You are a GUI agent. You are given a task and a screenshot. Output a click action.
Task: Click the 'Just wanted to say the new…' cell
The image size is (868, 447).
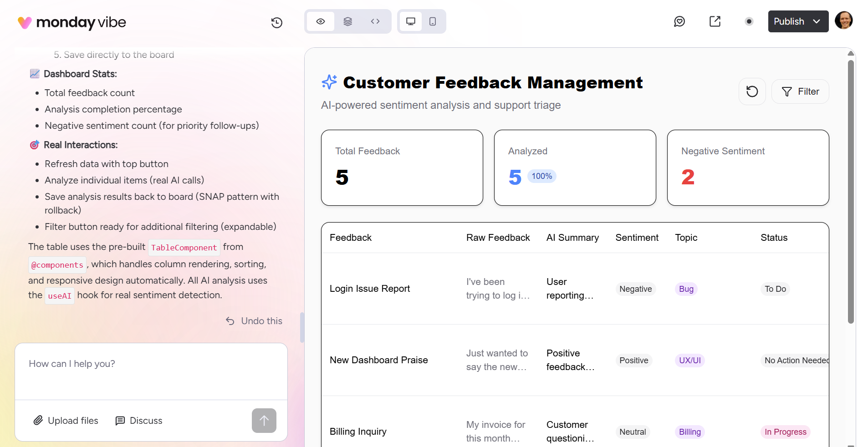pos(497,360)
